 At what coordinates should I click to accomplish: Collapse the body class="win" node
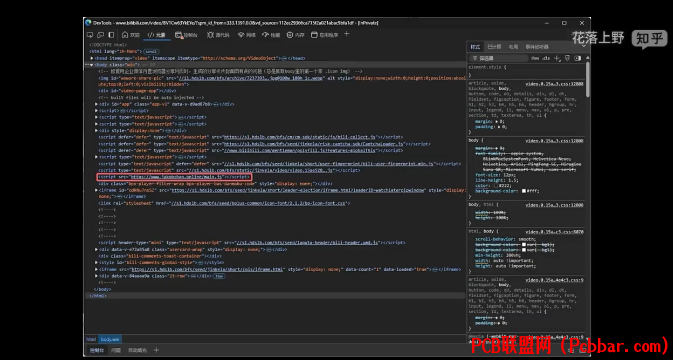(92, 65)
